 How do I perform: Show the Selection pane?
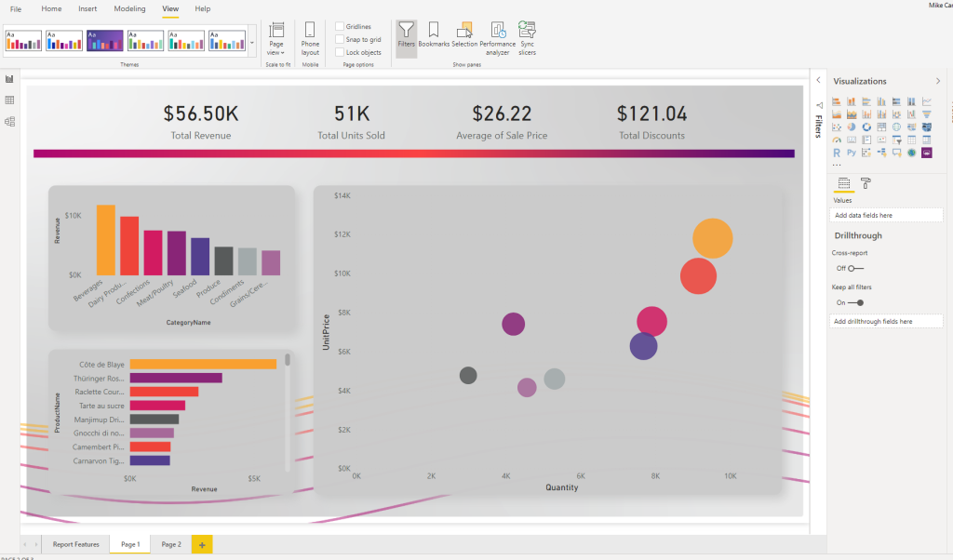click(x=464, y=35)
